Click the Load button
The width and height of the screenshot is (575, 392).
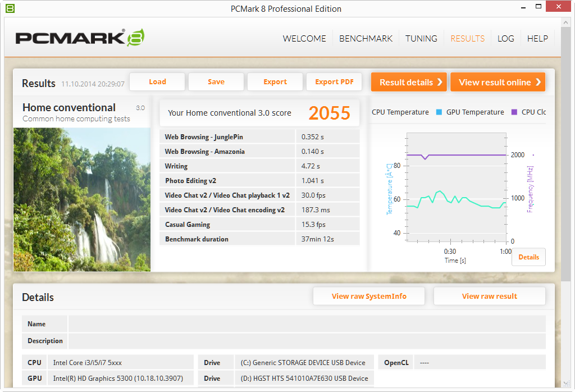157,82
